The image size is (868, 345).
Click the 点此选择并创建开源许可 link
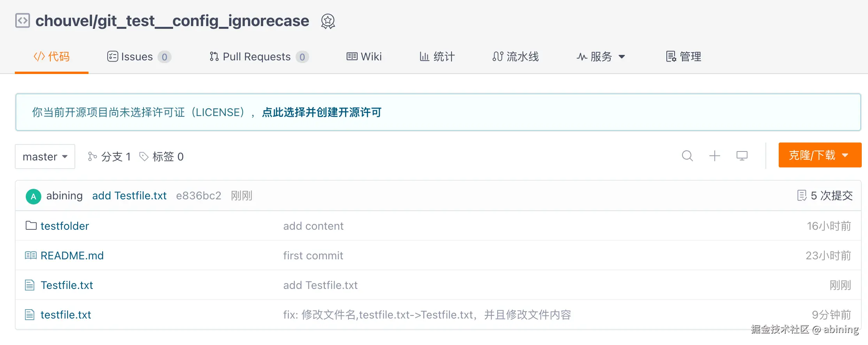click(321, 113)
